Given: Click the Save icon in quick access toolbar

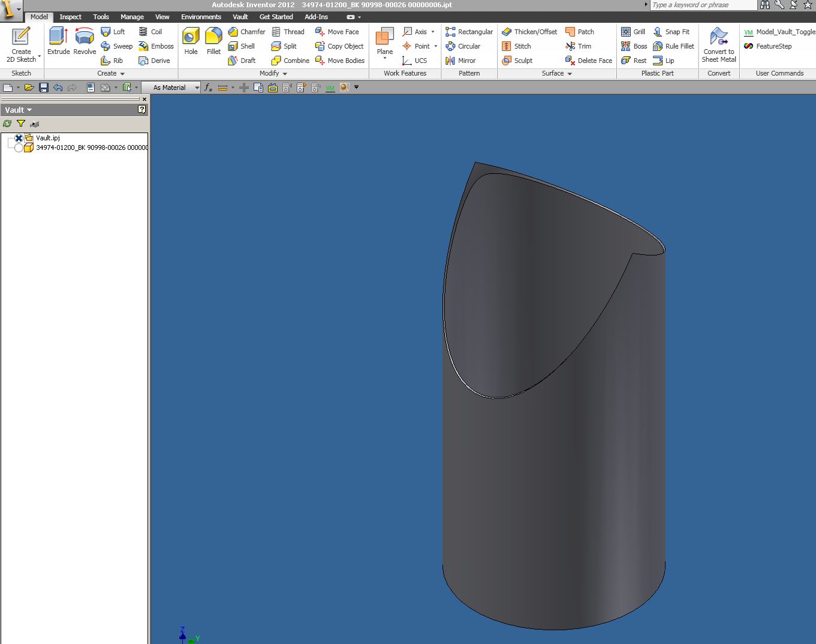Looking at the screenshot, I should [44, 88].
